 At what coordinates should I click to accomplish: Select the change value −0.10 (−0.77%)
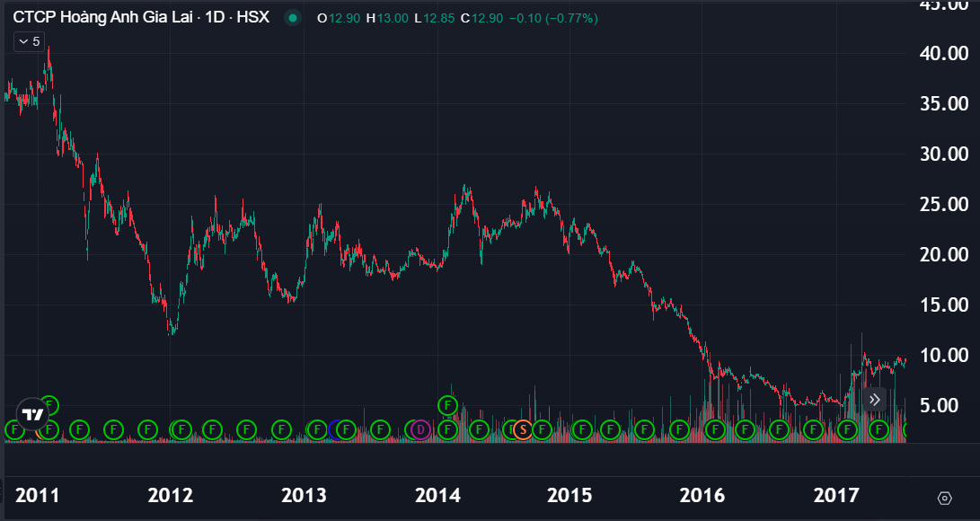point(553,18)
